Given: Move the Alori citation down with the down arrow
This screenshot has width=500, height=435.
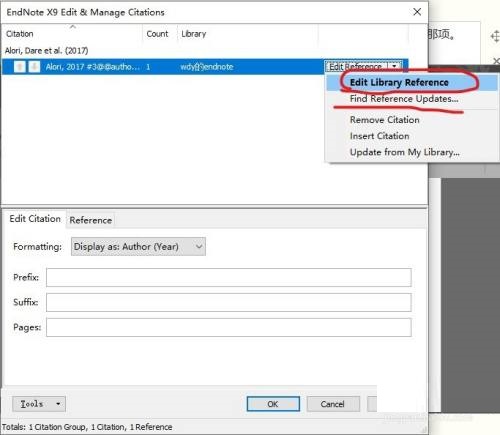Looking at the screenshot, I should click(34, 67).
